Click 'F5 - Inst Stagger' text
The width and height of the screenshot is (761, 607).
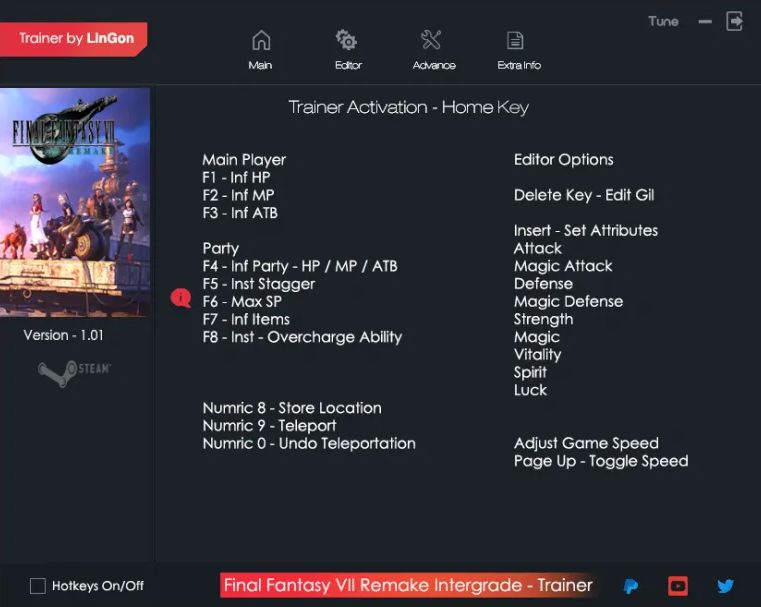[x=259, y=284]
